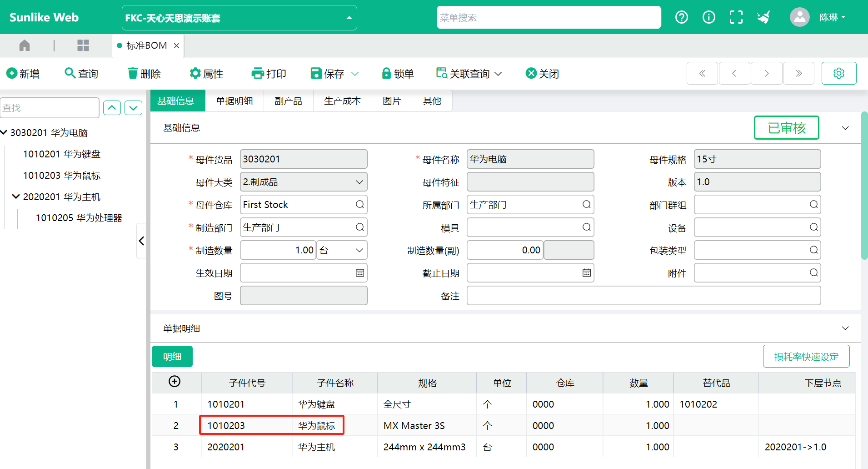Collapse the 基础信息 section chevron
This screenshot has height=469, width=868.
pyautogui.click(x=845, y=128)
